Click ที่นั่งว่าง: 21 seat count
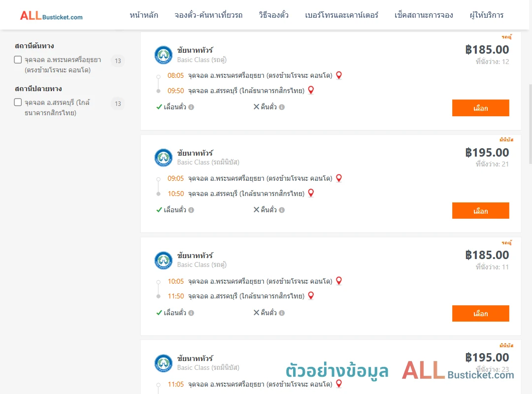Viewport: 532px width, 394px height. pos(492,164)
